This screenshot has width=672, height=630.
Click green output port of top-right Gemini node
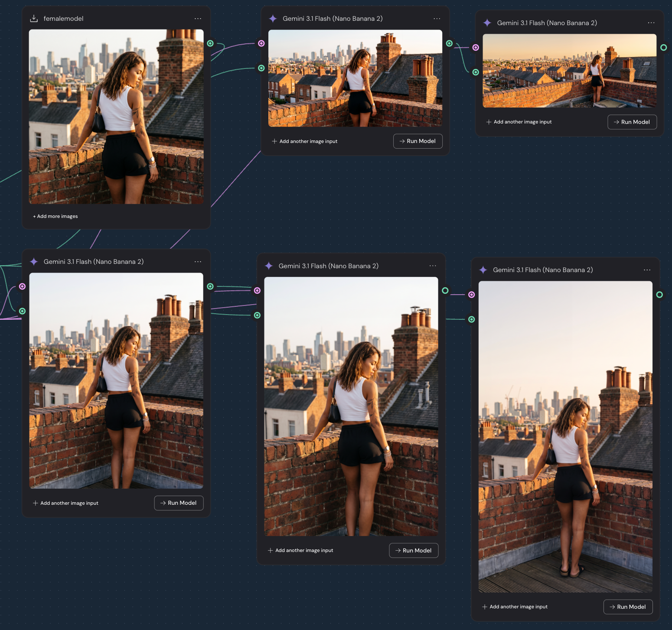pos(663,48)
